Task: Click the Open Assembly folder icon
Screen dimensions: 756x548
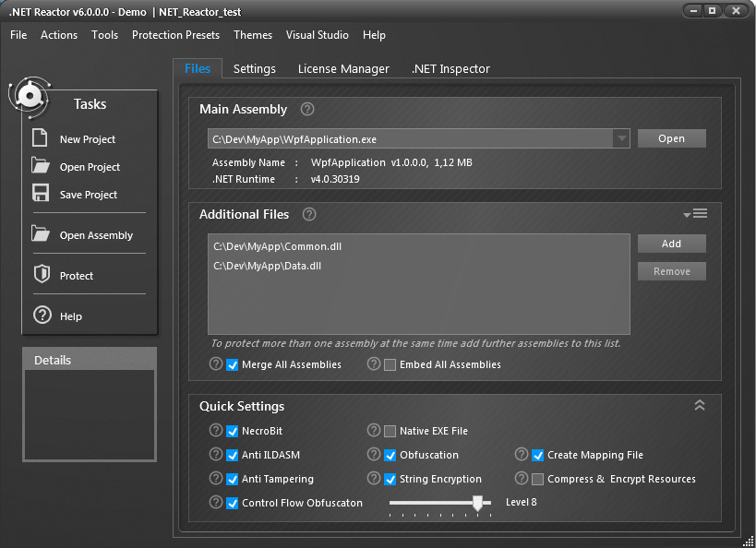Action: point(41,234)
